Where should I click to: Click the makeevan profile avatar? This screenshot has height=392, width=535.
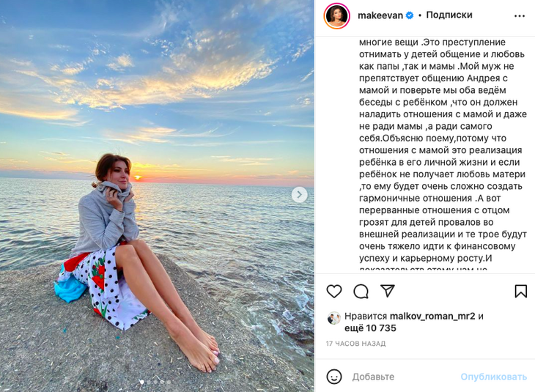coord(337,16)
